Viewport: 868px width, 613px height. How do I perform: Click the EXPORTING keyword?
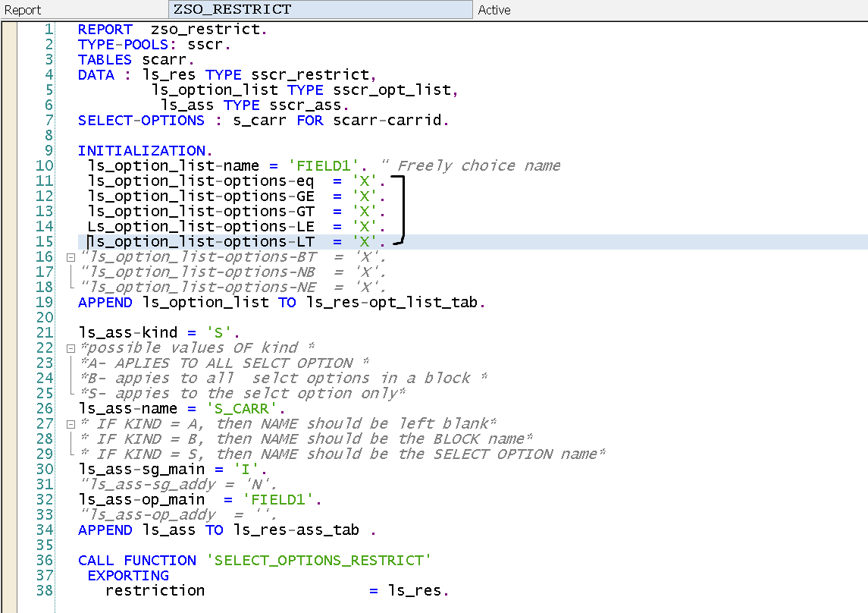coord(128,576)
